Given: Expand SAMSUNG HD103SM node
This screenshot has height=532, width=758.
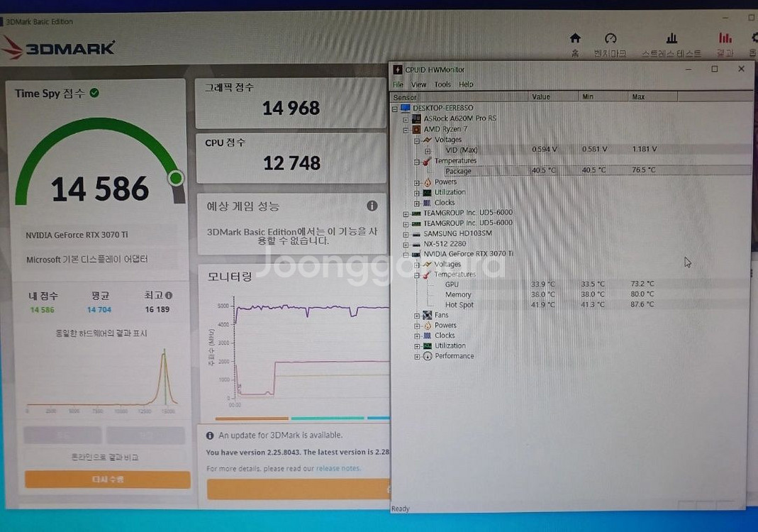Looking at the screenshot, I should tap(406, 234).
